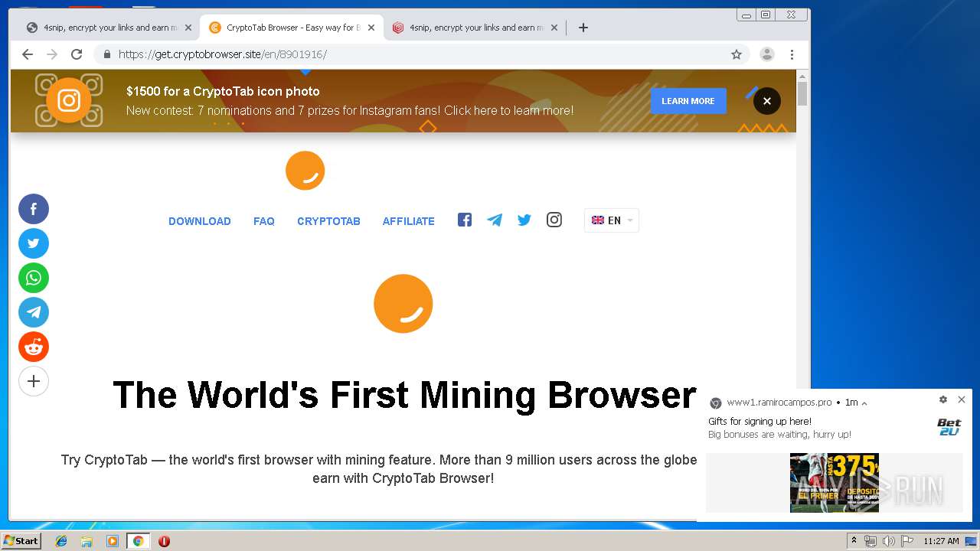This screenshot has width=980, height=551.
Task: View site security lock info
Action: click(107, 54)
